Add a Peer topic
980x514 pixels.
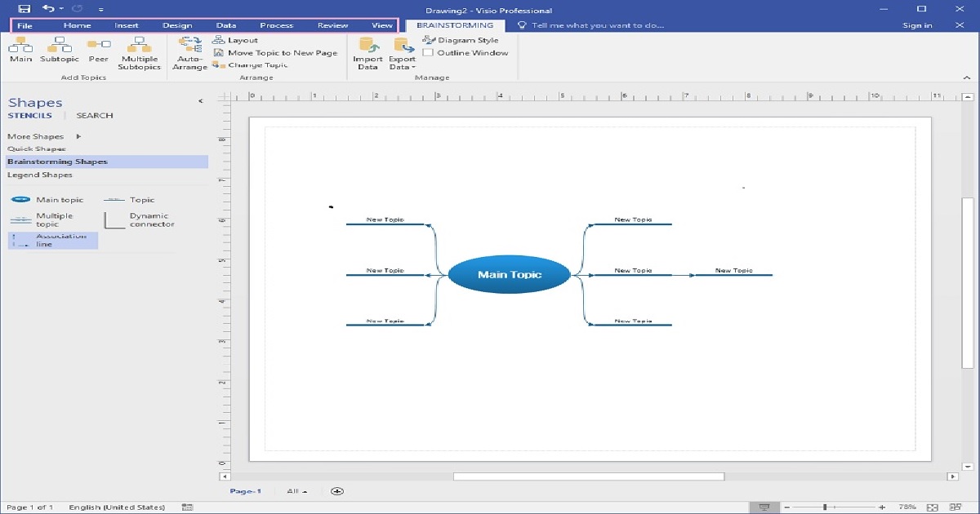(99, 50)
